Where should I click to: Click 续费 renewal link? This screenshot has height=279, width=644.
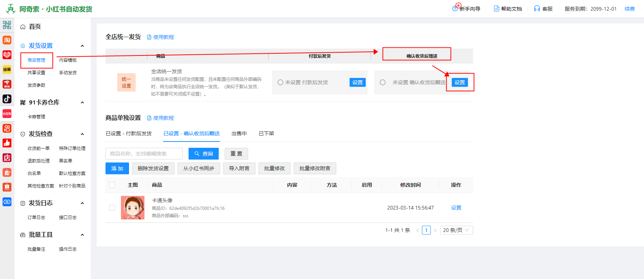[630, 9]
